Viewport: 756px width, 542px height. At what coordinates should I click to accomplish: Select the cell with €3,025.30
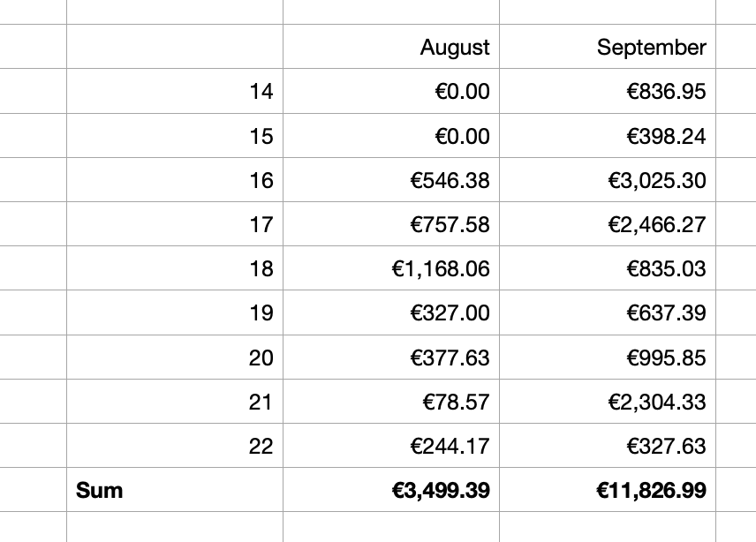click(x=608, y=180)
